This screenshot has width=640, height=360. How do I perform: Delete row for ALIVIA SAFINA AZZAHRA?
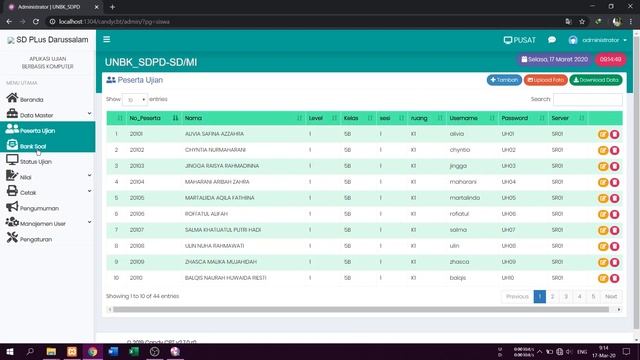click(614, 134)
